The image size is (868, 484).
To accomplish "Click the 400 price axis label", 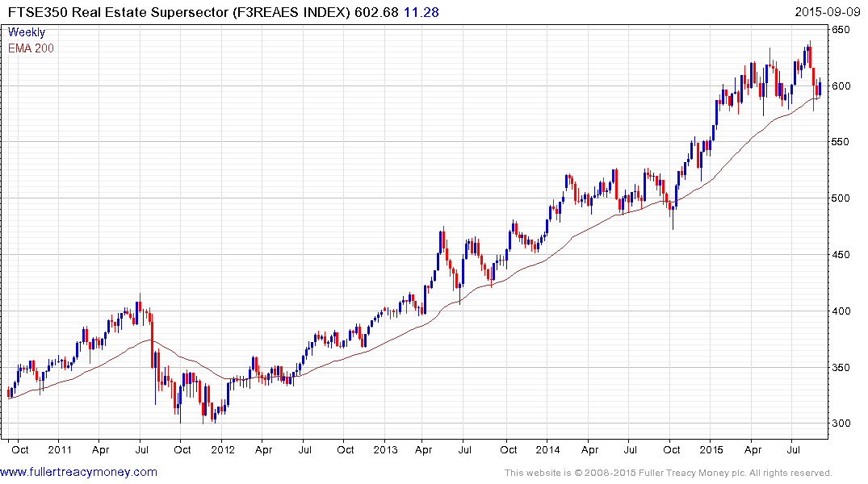I will point(841,311).
